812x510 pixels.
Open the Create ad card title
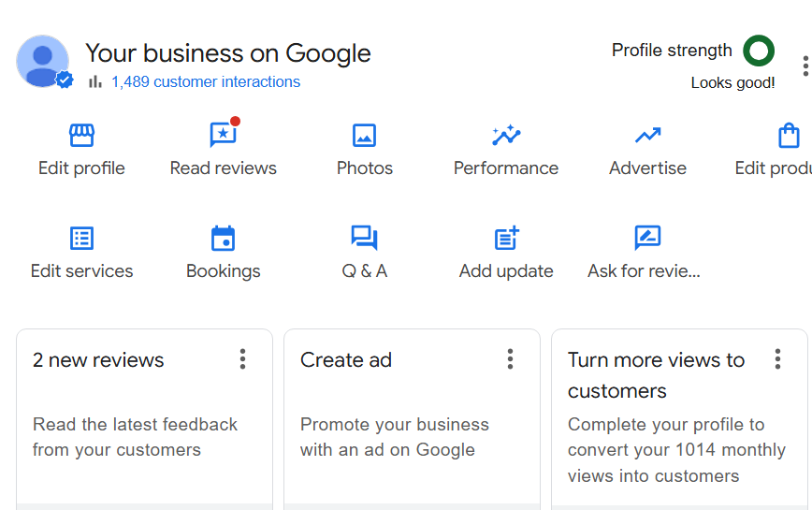pos(346,360)
